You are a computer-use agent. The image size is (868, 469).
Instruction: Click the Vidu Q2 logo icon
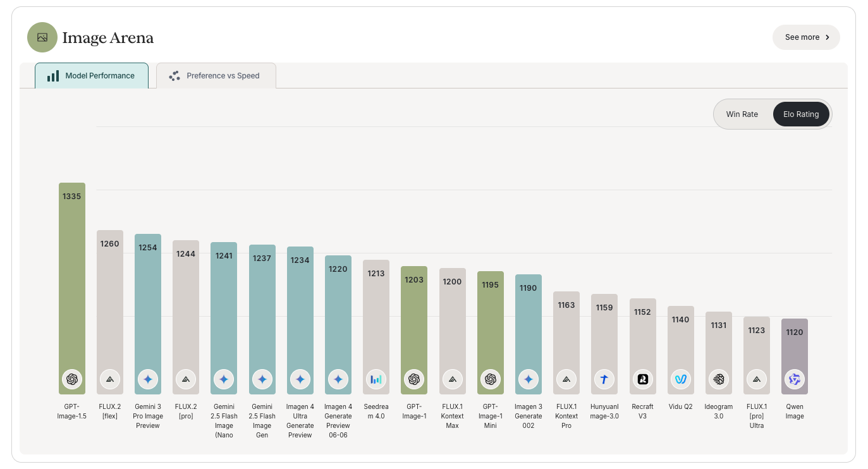click(x=680, y=379)
